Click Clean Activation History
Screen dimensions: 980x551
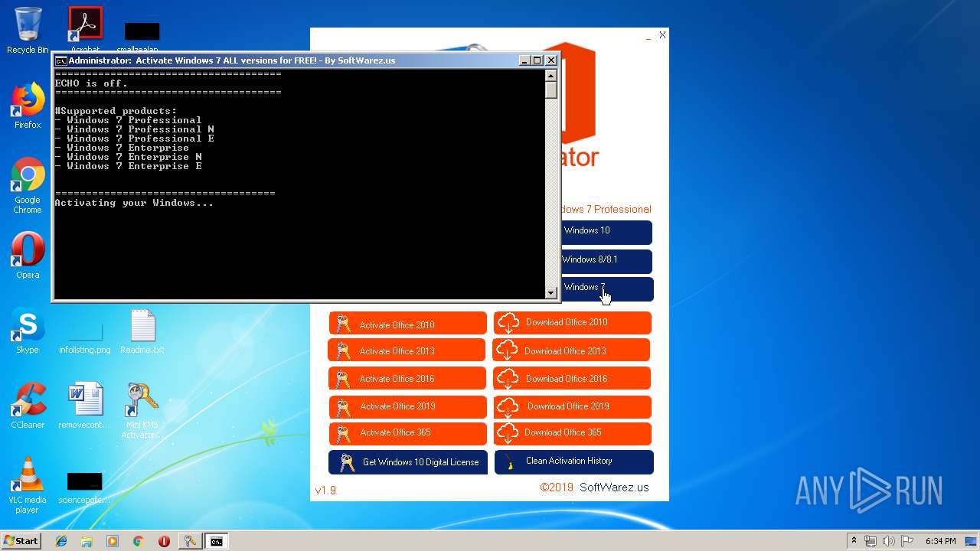(574, 461)
